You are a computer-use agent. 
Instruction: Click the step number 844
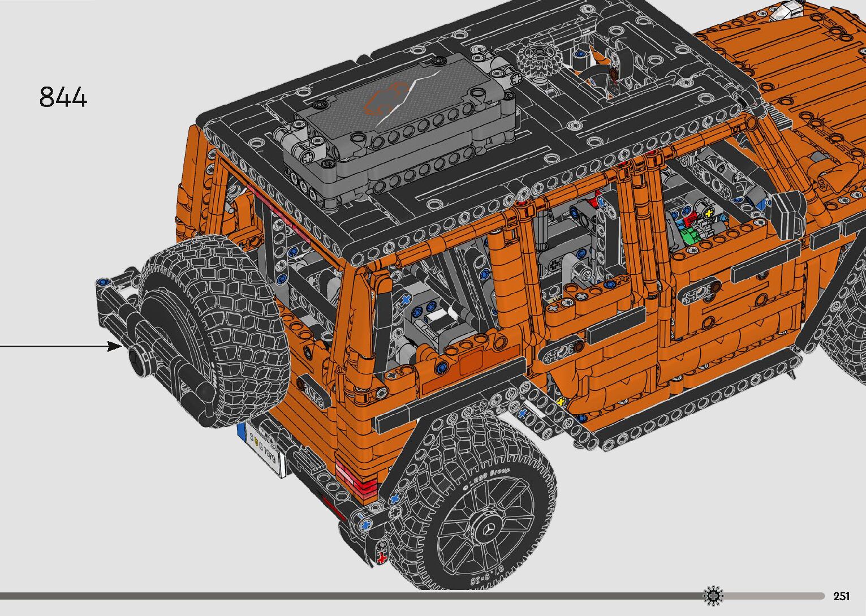pos(63,97)
